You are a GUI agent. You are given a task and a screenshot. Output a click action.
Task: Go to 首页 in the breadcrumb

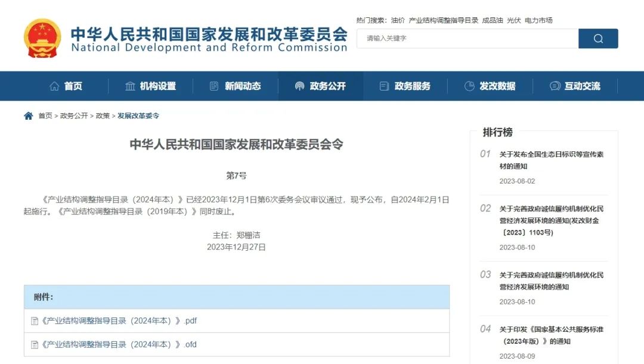tap(45, 116)
